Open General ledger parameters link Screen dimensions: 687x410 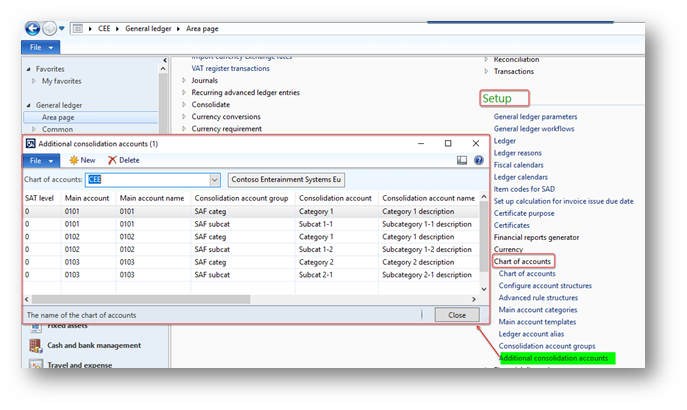[x=535, y=117]
